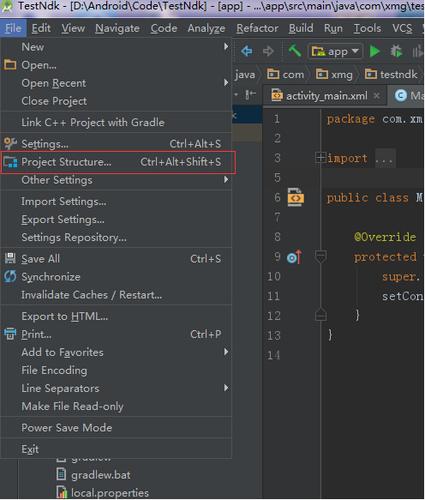Open the Tools menu

[x=367, y=28]
